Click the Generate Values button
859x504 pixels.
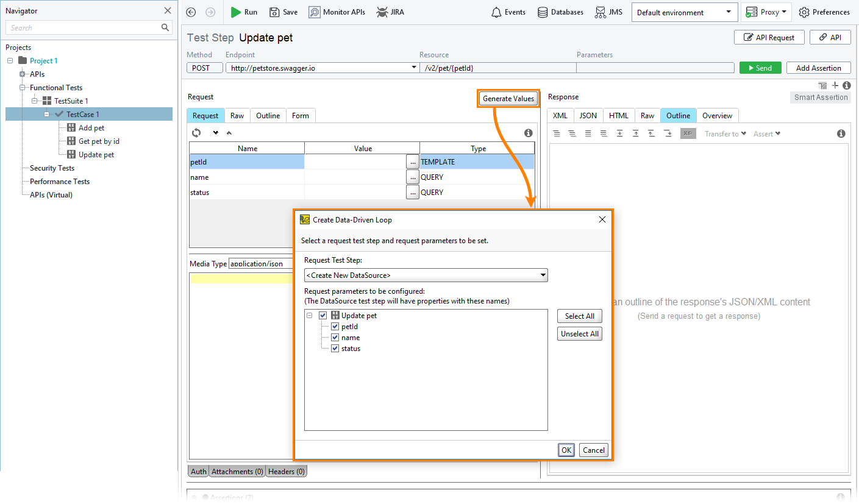pos(508,99)
